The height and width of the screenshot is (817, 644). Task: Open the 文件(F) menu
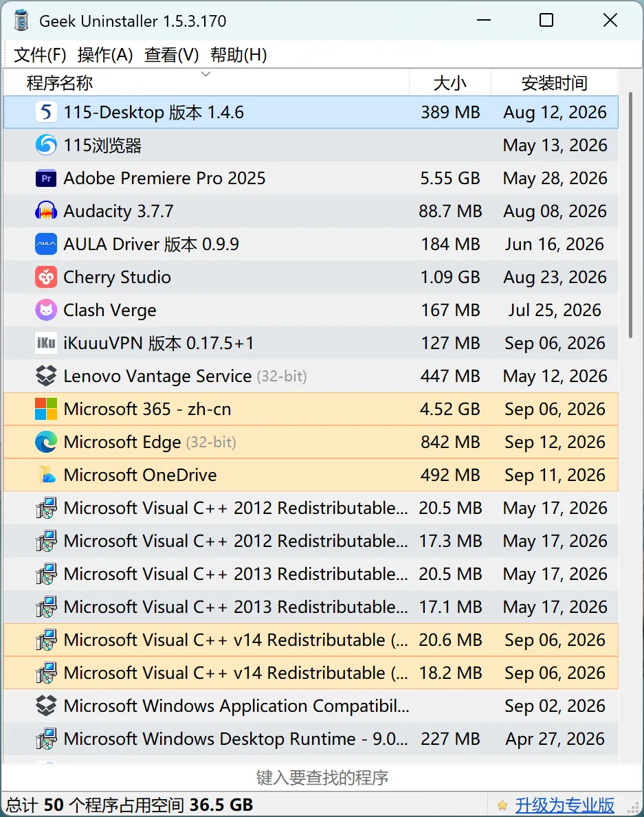pyautogui.click(x=40, y=55)
